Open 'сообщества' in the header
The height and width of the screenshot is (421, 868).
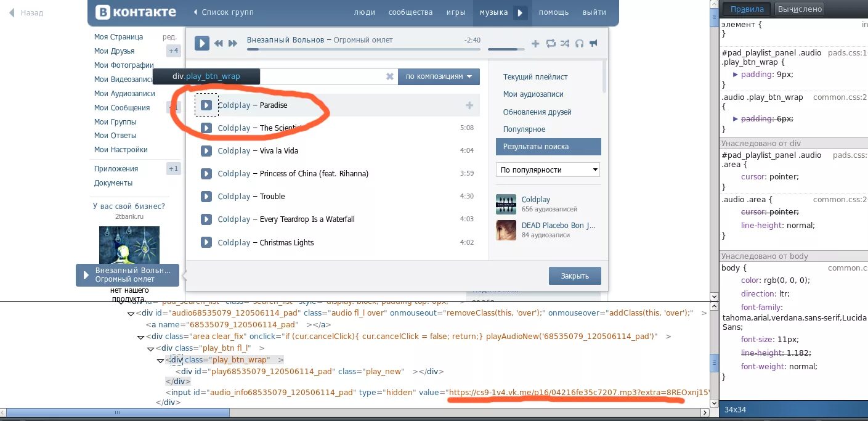pos(411,12)
